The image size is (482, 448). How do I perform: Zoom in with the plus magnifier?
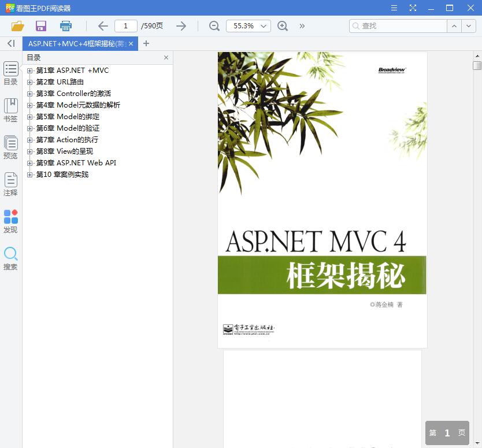pyautogui.click(x=283, y=26)
